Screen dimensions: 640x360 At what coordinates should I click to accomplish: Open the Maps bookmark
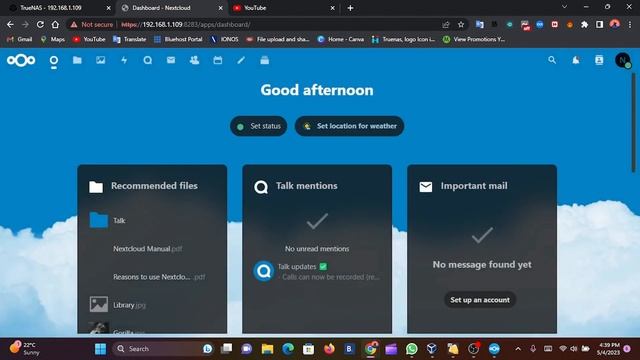click(53, 39)
